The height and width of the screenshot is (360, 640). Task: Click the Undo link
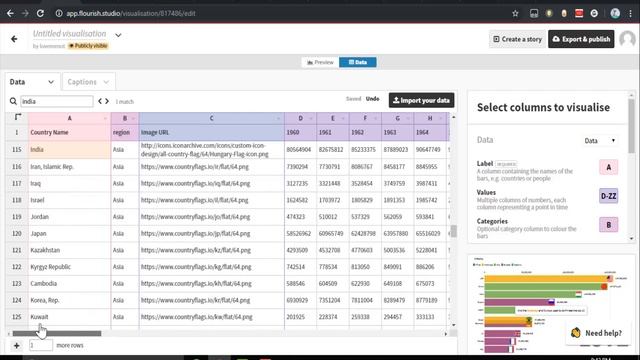(372, 99)
